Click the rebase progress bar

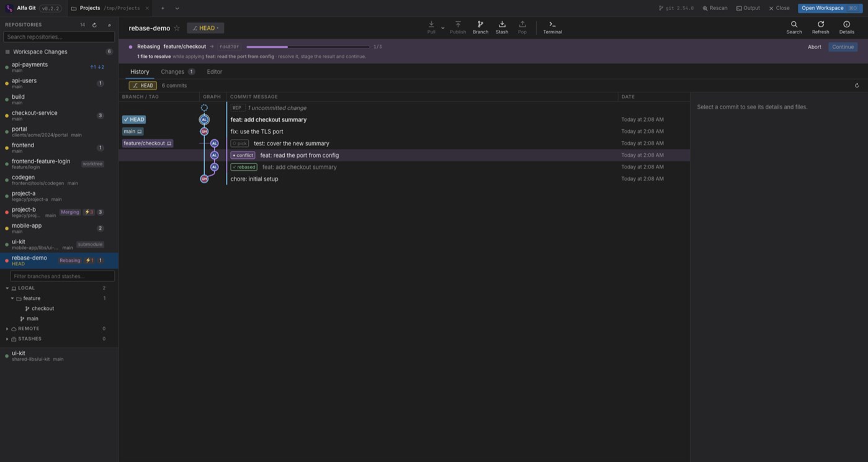[308, 47]
